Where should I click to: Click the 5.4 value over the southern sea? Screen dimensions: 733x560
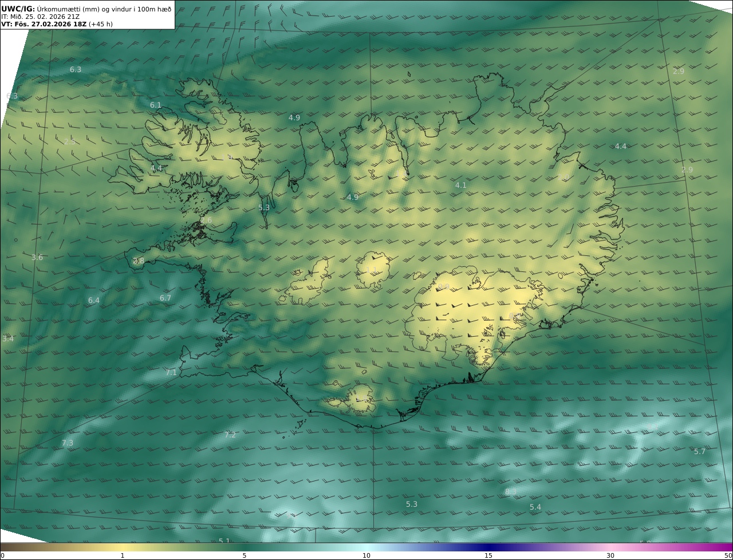[535, 507]
